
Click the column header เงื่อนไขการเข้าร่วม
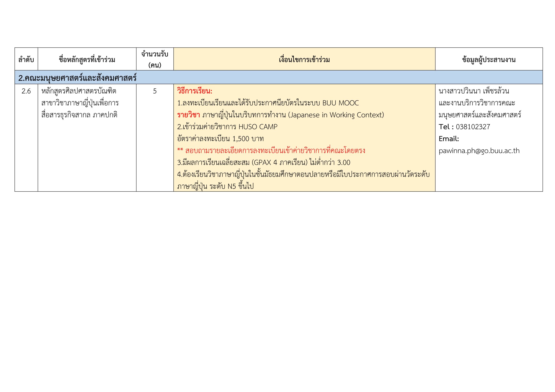point(304,59)
